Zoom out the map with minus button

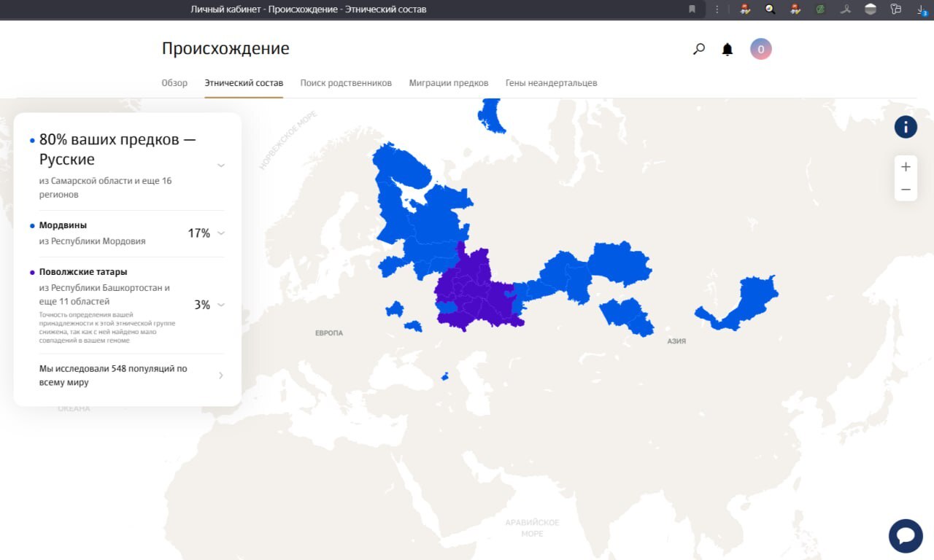(906, 190)
